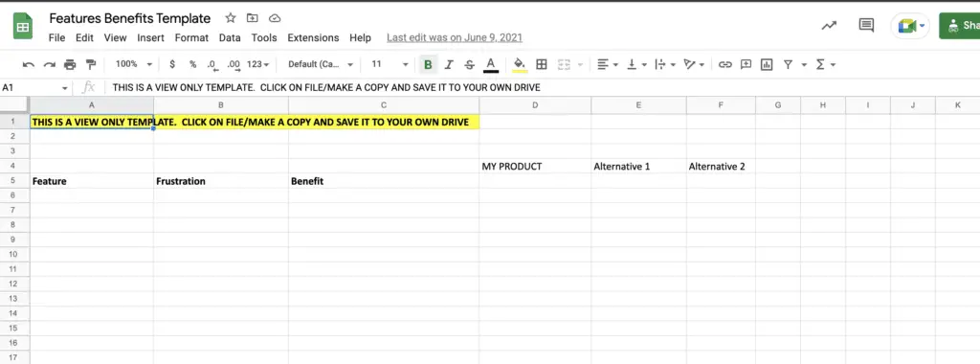Apply strikethrough formatting
980x364 pixels.
coord(469,64)
